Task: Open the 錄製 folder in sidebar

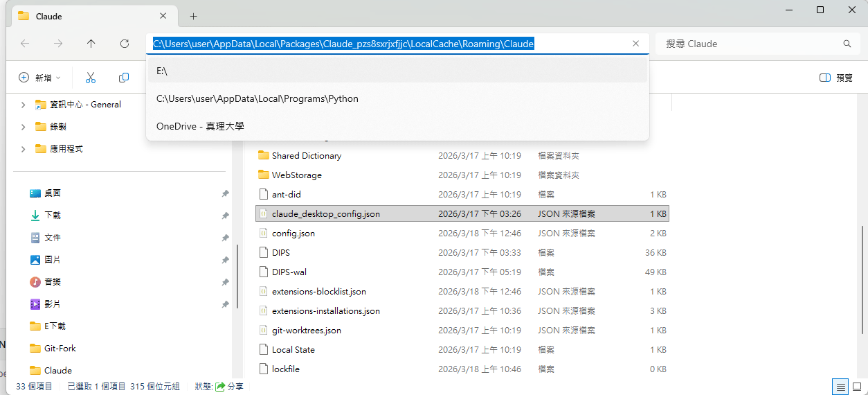Action: [x=51, y=127]
